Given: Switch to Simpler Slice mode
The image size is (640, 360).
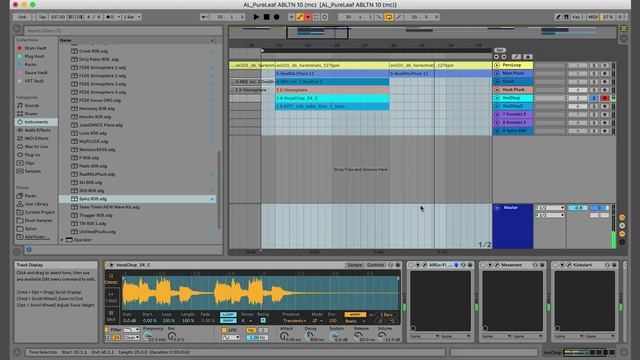Looking at the screenshot, I should click(x=111, y=316).
